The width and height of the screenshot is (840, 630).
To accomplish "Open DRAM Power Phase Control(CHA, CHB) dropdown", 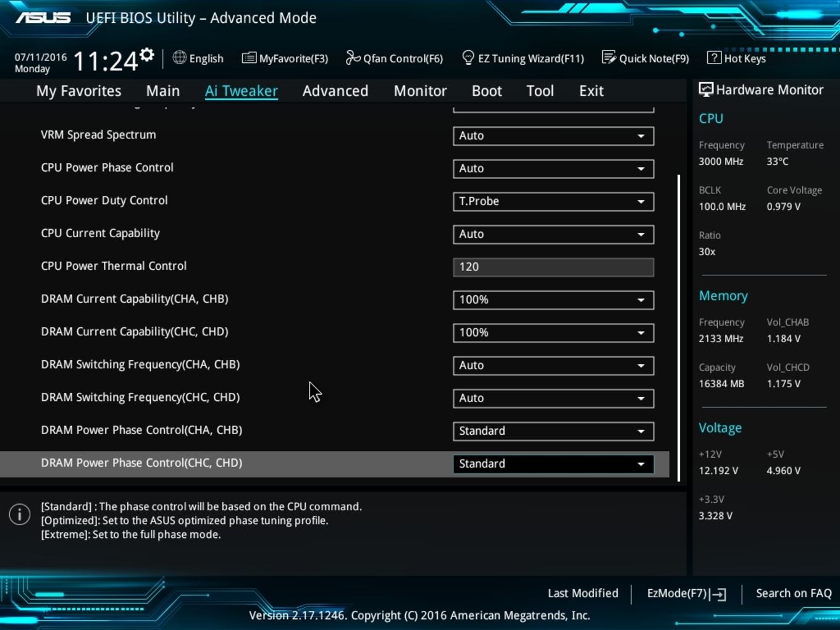I will click(x=553, y=430).
